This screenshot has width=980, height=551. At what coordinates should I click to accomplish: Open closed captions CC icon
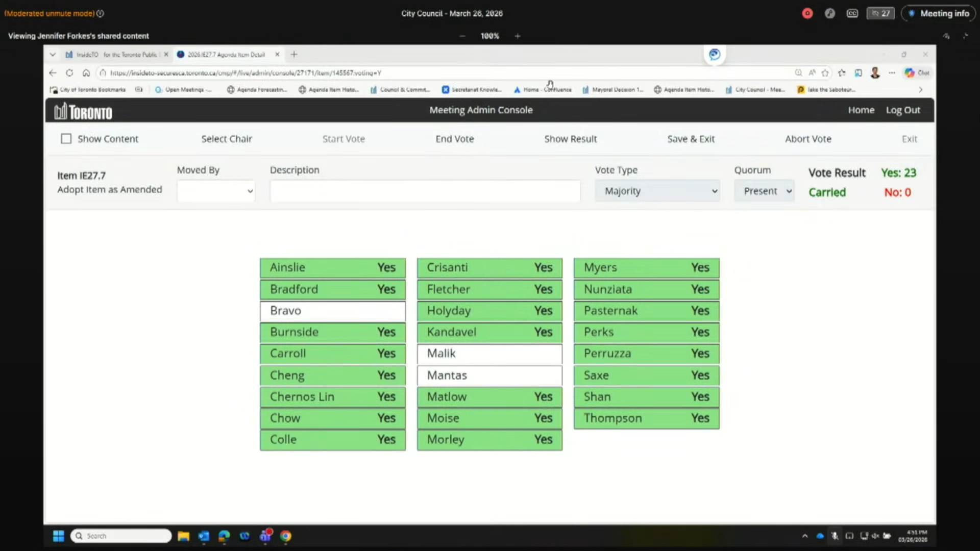click(x=852, y=14)
